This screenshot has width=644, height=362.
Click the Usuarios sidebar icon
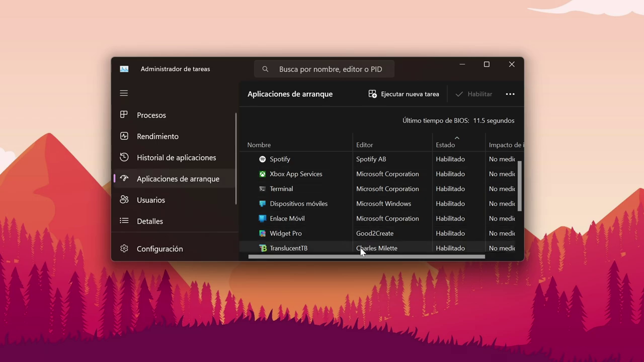coord(124,200)
